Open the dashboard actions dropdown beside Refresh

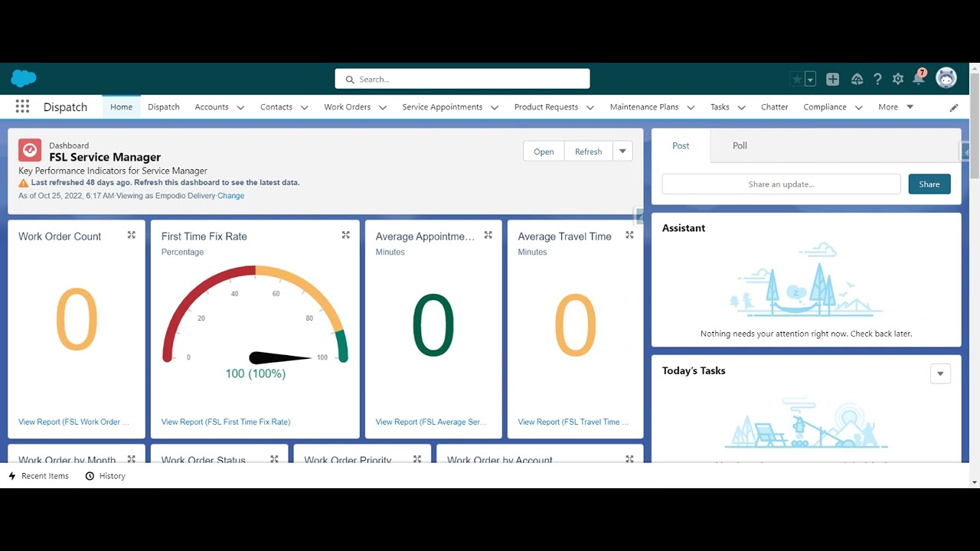coord(622,152)
